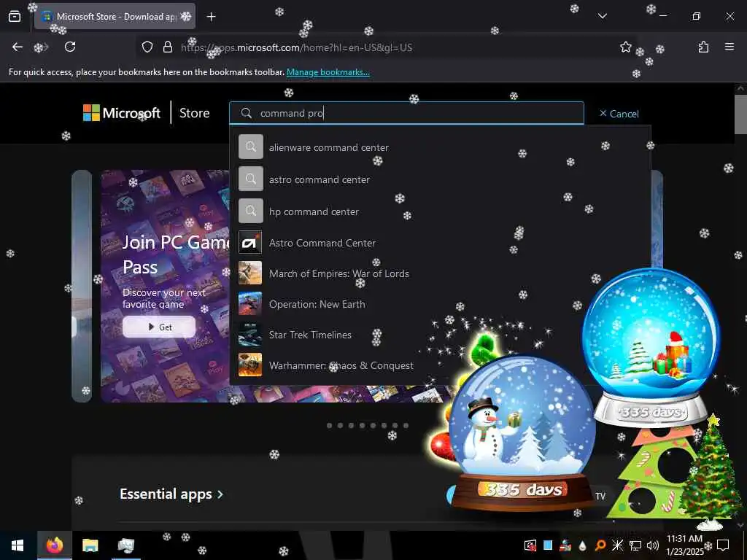Select the hp command center suggestion
The image size is (747, 560).
pos(440,211)
